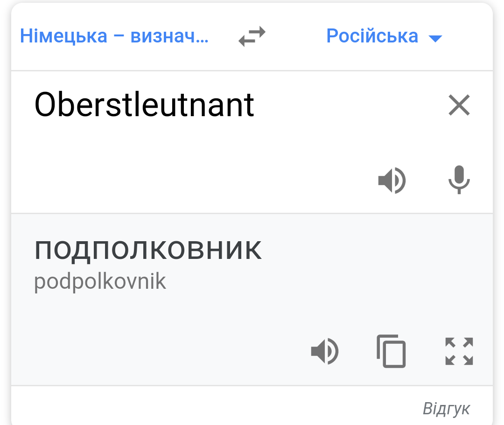This screenshot has width=504, height=425.
Task: Show the translation in full screen
Action: 459,351
